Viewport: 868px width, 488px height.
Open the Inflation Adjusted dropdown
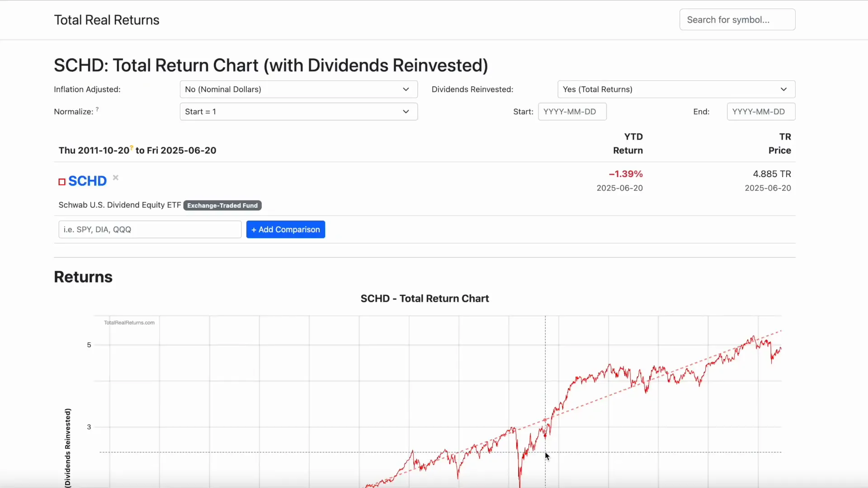pyautogui.click(x=298, y=89)
